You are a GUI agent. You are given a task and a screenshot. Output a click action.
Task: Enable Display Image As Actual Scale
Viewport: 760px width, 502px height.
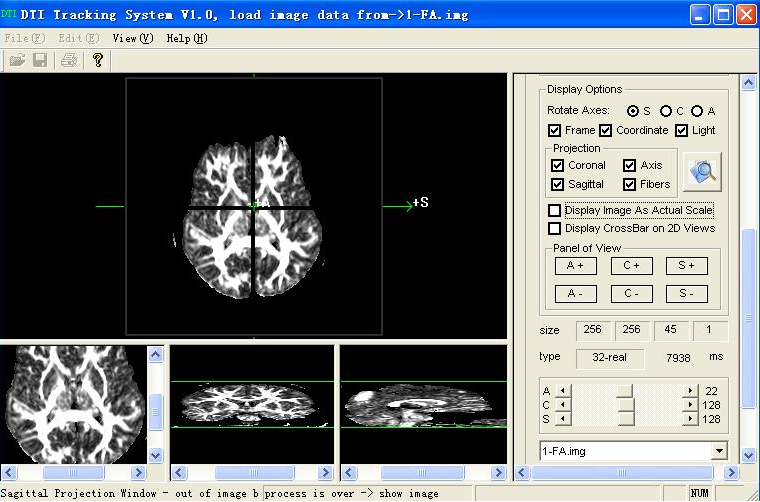[555, 211]
